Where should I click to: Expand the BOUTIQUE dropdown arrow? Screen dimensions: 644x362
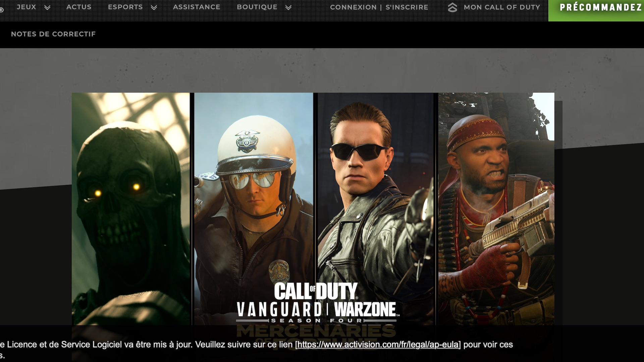pos(288,7)
